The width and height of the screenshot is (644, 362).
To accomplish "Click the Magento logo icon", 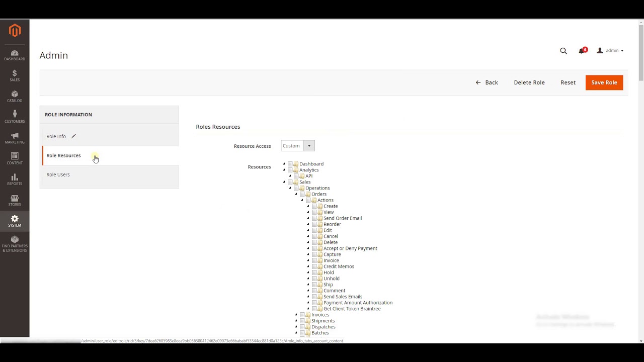I will [15, 31].
